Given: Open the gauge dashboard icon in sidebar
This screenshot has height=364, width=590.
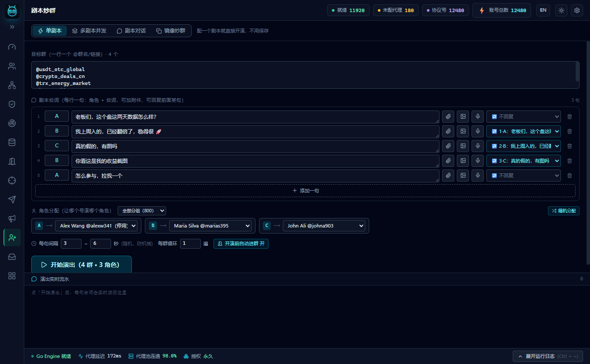Looking at the screenshot, I should click(x=12, y=47).
